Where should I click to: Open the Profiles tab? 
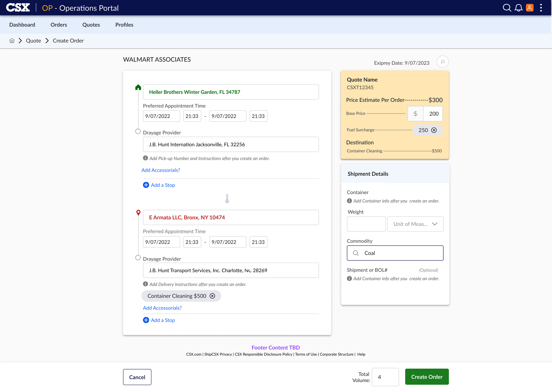coord(124,25)
